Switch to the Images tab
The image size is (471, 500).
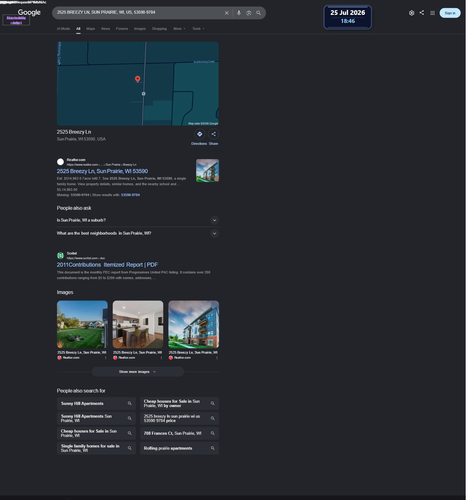[x=140, y=29]
